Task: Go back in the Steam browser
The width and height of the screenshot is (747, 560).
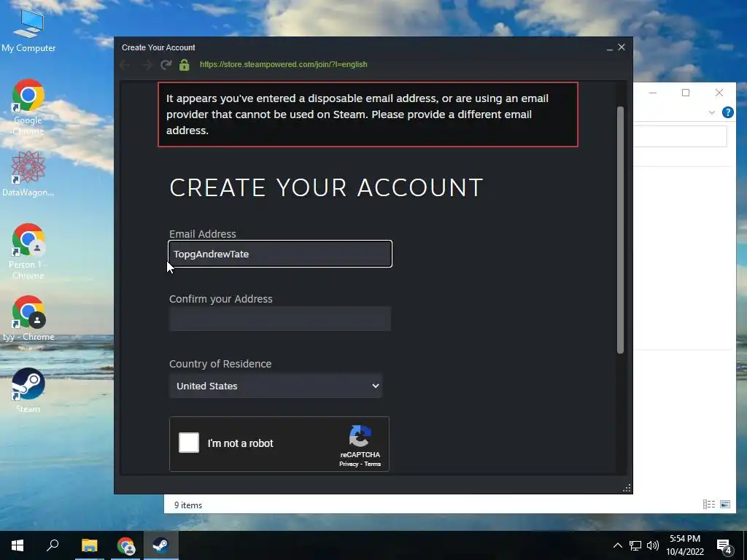Action: point(125,65)
